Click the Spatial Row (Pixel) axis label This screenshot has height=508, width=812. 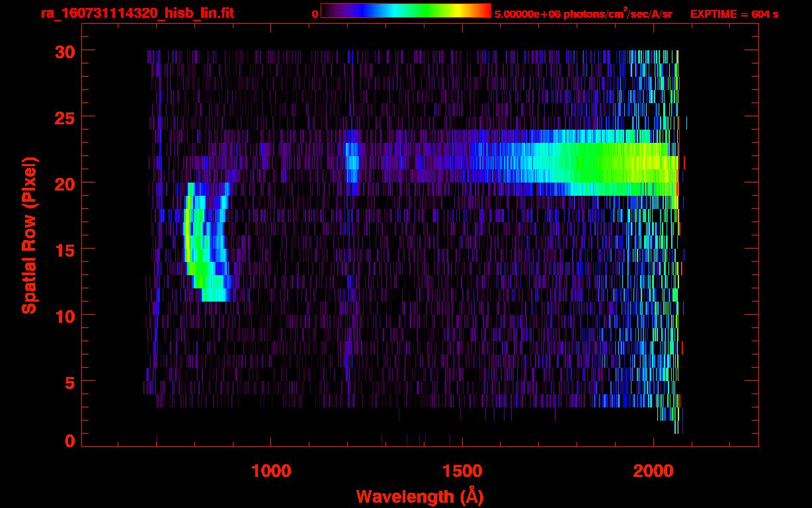tap(29, 235)
